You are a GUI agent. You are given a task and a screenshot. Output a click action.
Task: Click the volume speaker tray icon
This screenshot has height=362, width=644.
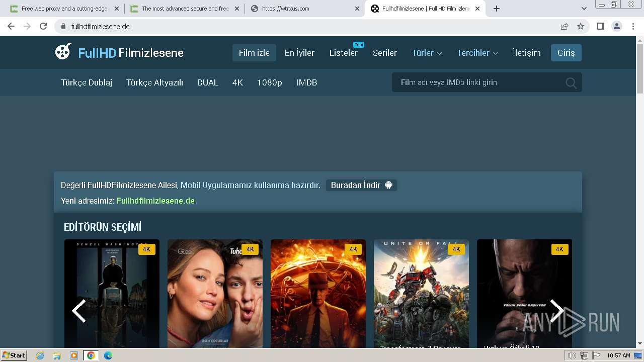tap(572, 355)
